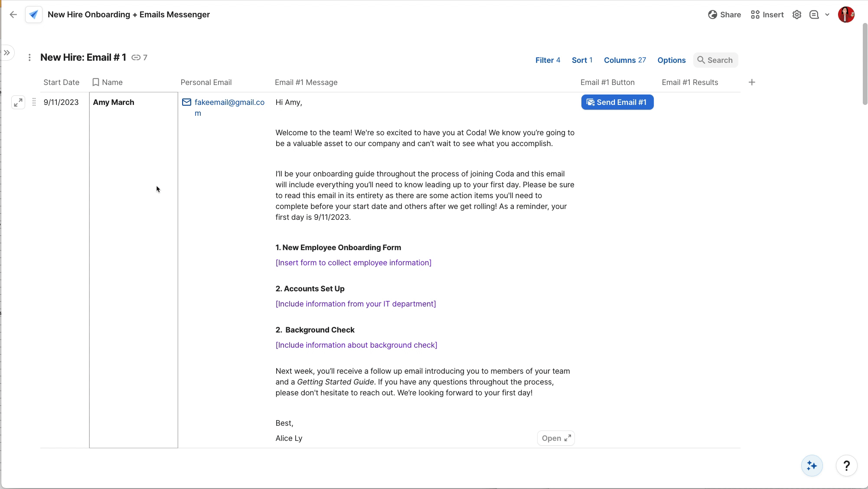Image resolution: width=868 pixels, height=489 pixels.
Task: Click the back arrow icon
Action: pyautogui.click(x=13, y=15)
